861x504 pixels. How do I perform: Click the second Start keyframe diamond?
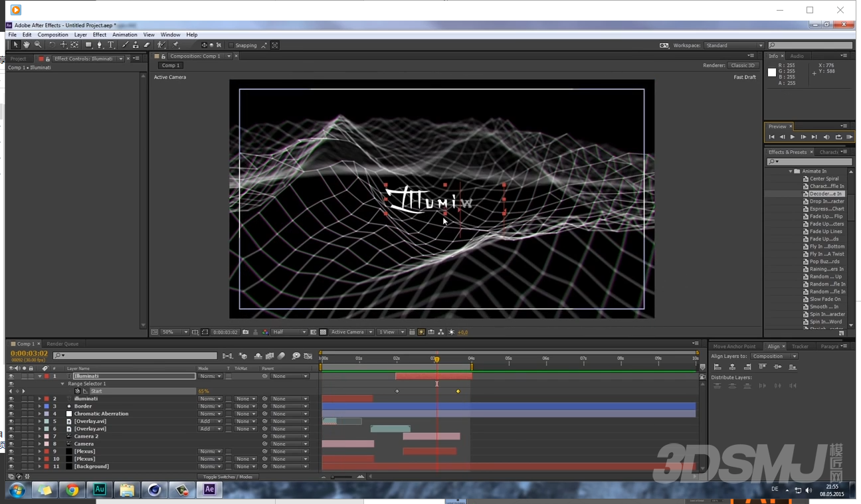(x=458, y=391)
